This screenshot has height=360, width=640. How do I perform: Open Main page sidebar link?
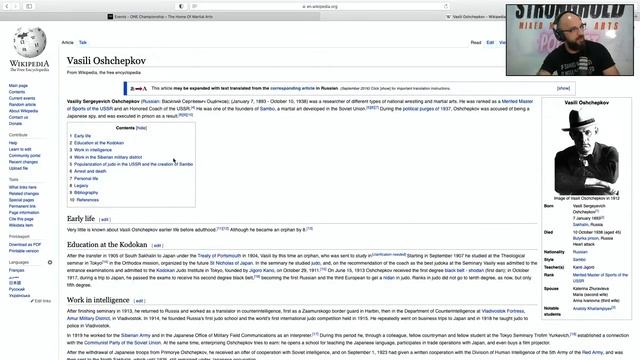click(18, 86)
